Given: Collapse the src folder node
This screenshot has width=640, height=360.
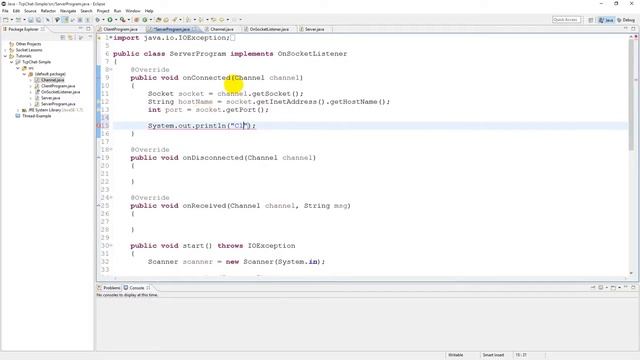Looking at the screenshot, I should click(x=18, y=68).
